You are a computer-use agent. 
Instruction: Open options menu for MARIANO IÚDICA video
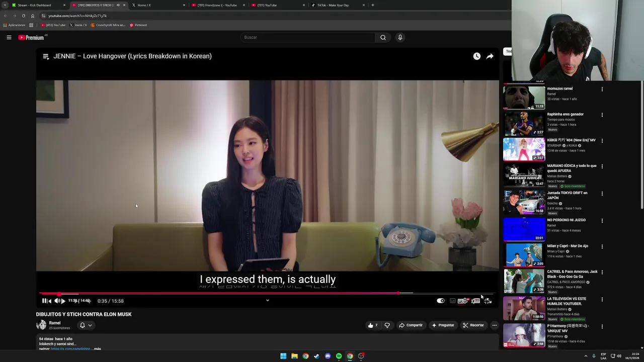tap(602, 166)
